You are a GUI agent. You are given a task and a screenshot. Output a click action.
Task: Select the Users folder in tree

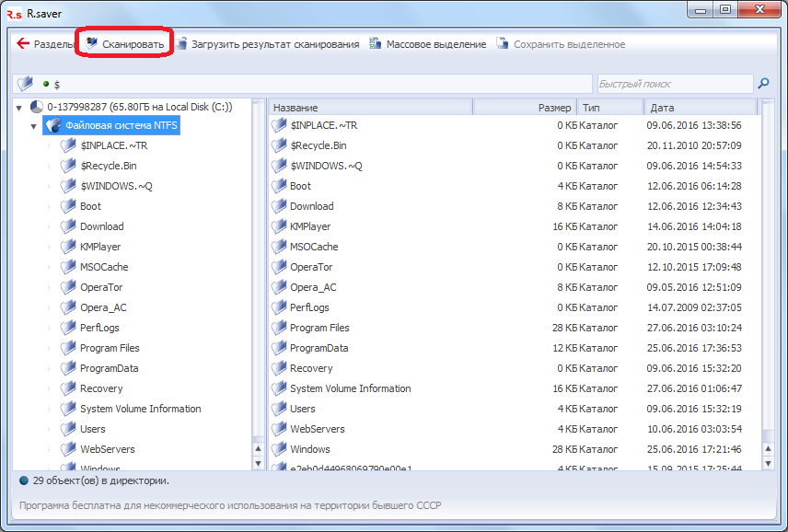[x=93, y=429]
